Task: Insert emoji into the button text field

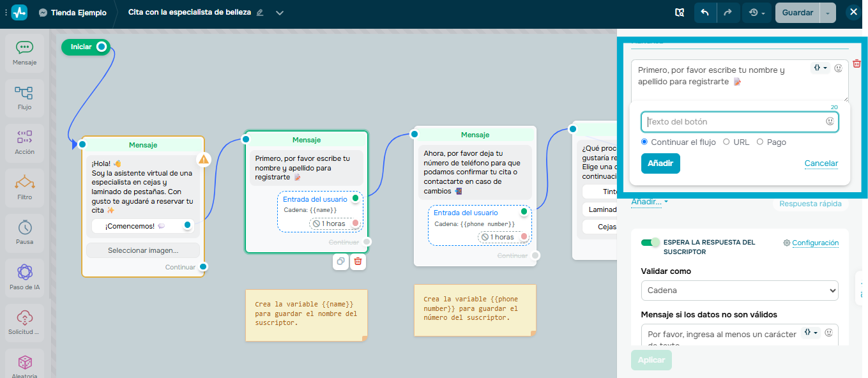Action: [x=830, y=121]
